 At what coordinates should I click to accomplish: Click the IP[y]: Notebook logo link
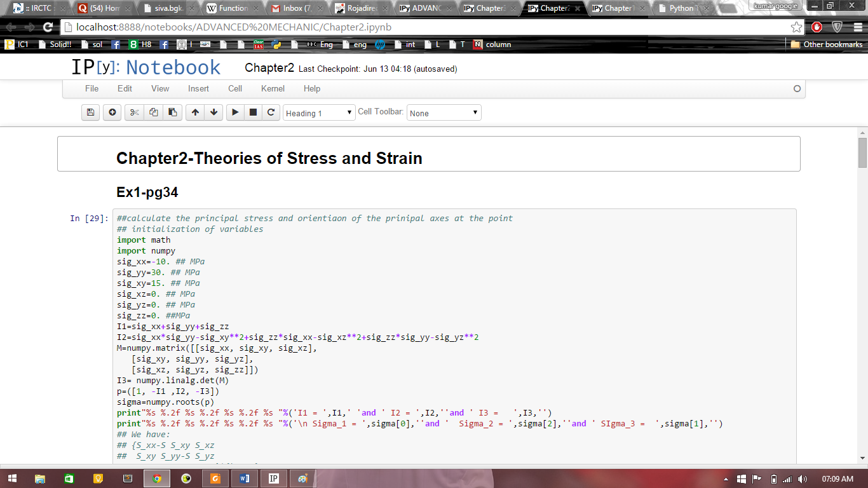click(x=146, y=67)
